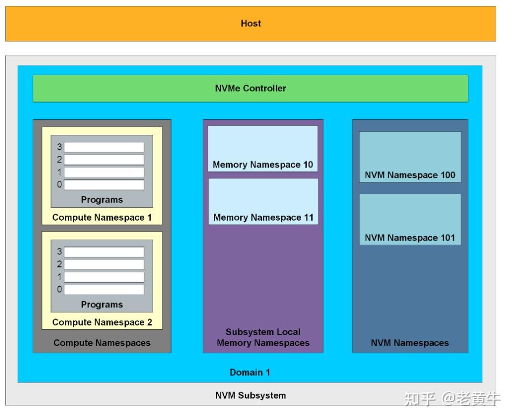Click the "NVM Subsystem" label

[x=251, y=395]
